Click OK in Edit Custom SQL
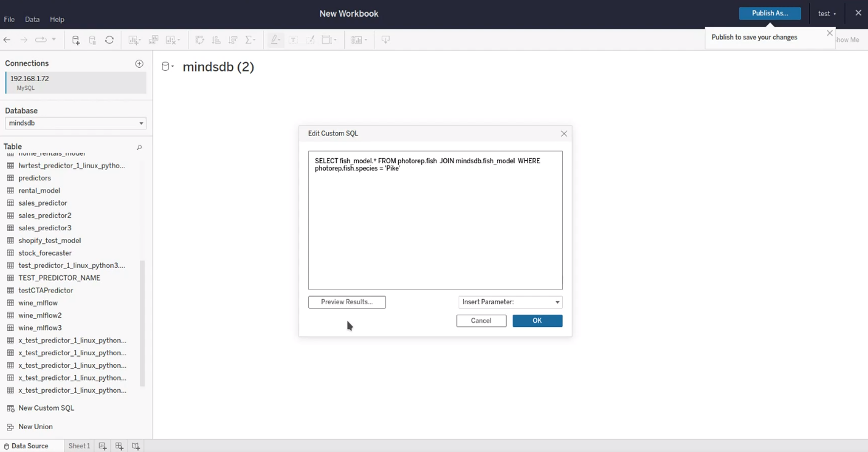Viewport: 868px width, 452px height. 537,321
